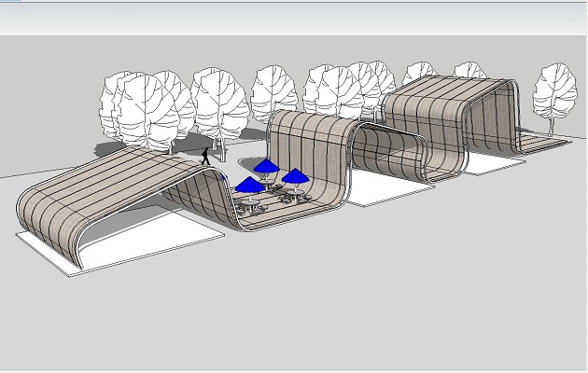Screen dimensions: 588x373
Task: Select the walking person silhouette
Action: (x=205, y=157)
